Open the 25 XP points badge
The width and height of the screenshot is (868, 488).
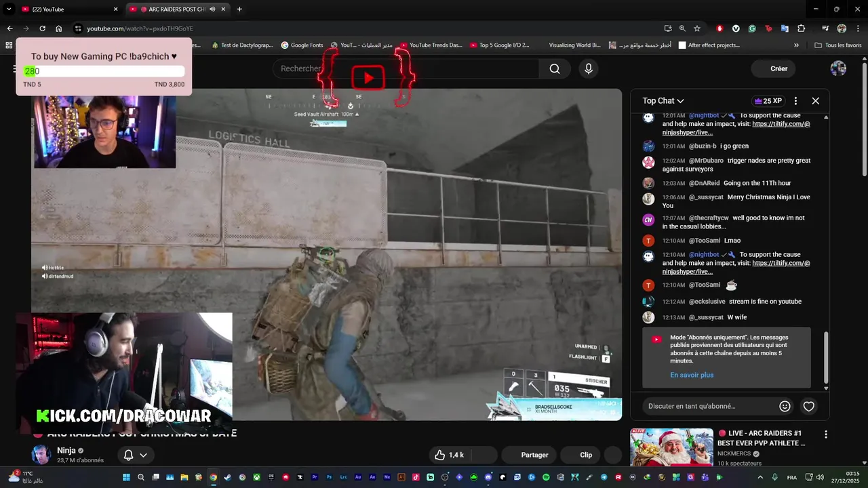tap(768, 101)
